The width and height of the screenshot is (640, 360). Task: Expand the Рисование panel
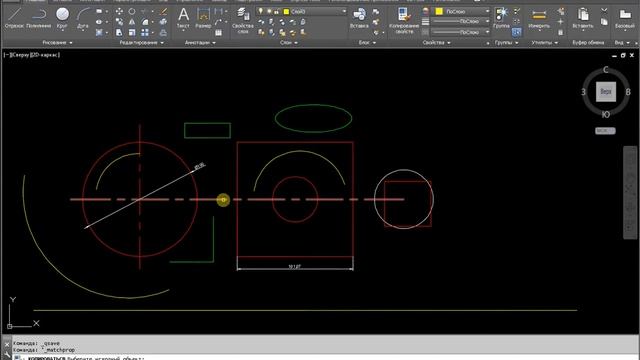pos(58,42)
